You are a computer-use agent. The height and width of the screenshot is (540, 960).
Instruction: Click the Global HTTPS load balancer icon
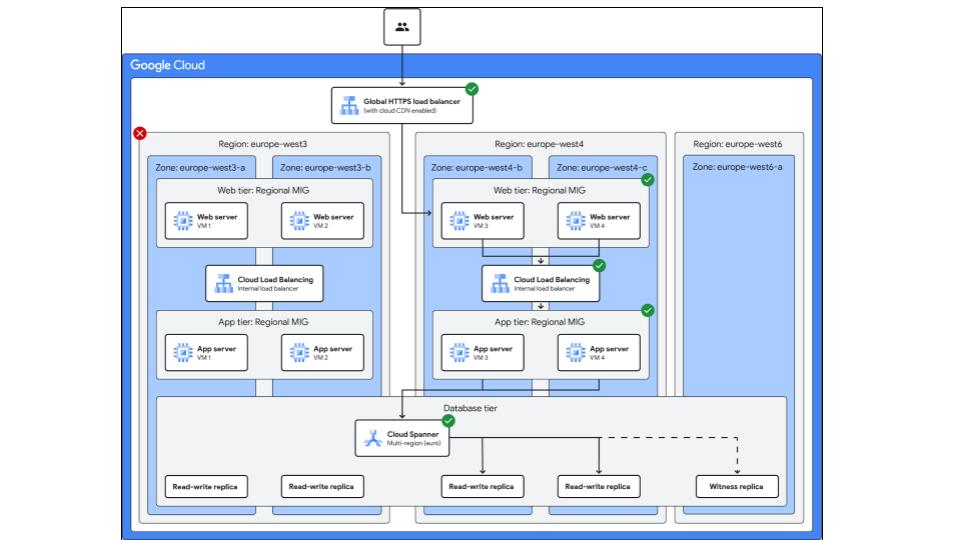point(350,105)
